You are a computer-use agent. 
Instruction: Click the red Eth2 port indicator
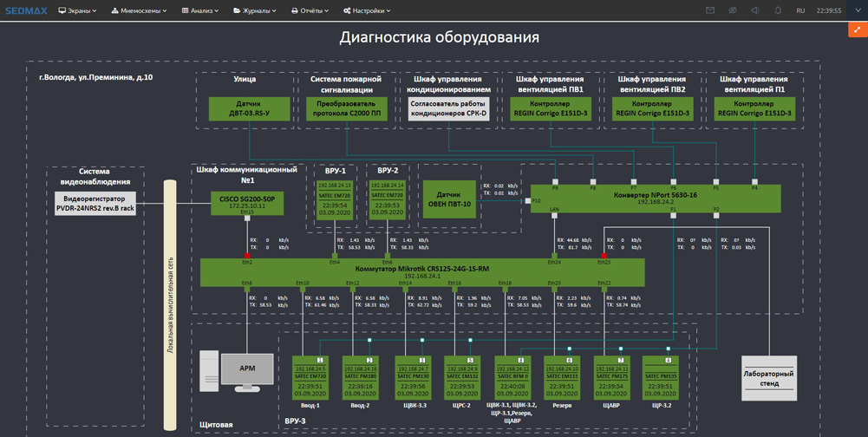tap(247, 256)
